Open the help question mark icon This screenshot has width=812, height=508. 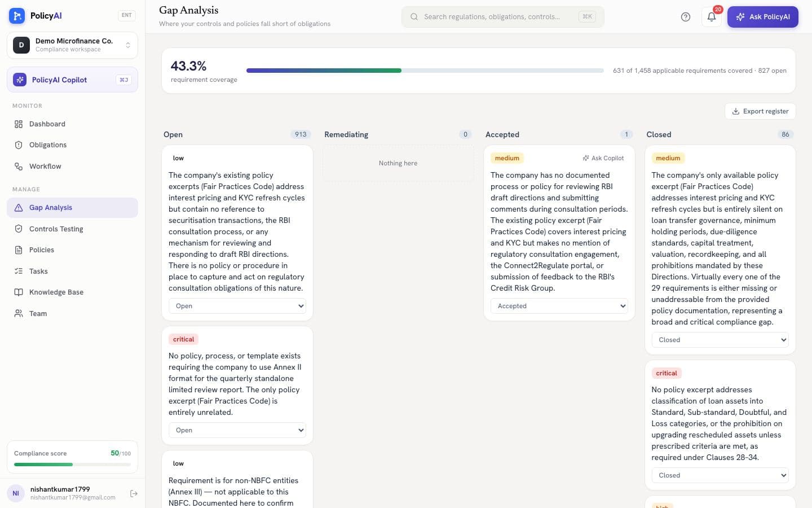point(686,17)
